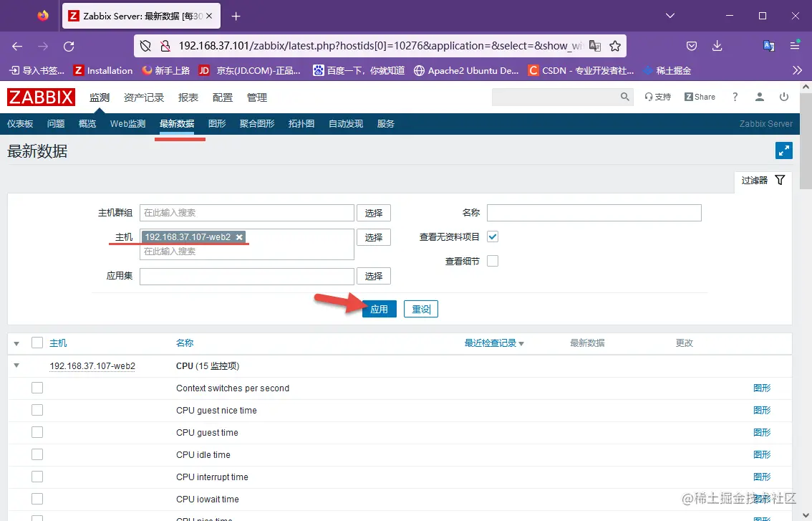This screenshot has height=521, width=812.
Task: Open the filter funnel icon near 过滤器
Action: coord(780,181)
